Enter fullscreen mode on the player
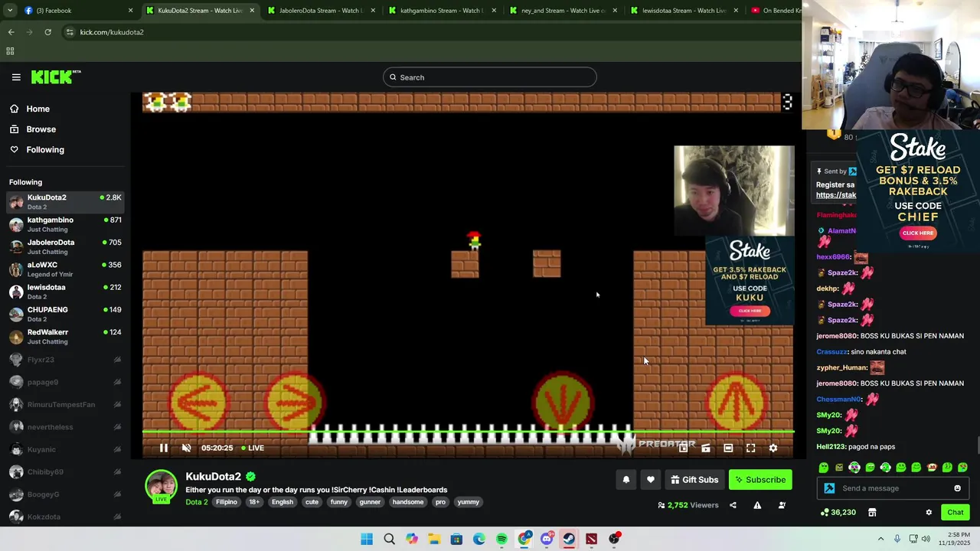Screen dimensions: 980x551 click(x=750, y=448)
